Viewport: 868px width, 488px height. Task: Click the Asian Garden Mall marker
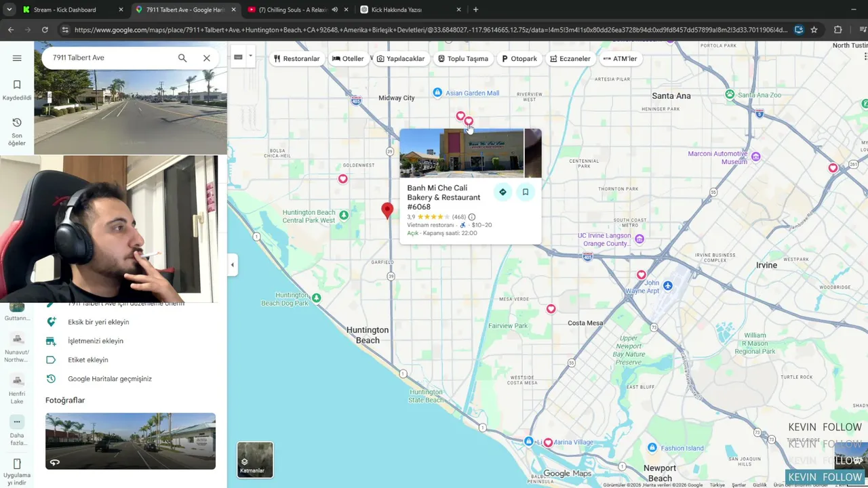point(437,93)
